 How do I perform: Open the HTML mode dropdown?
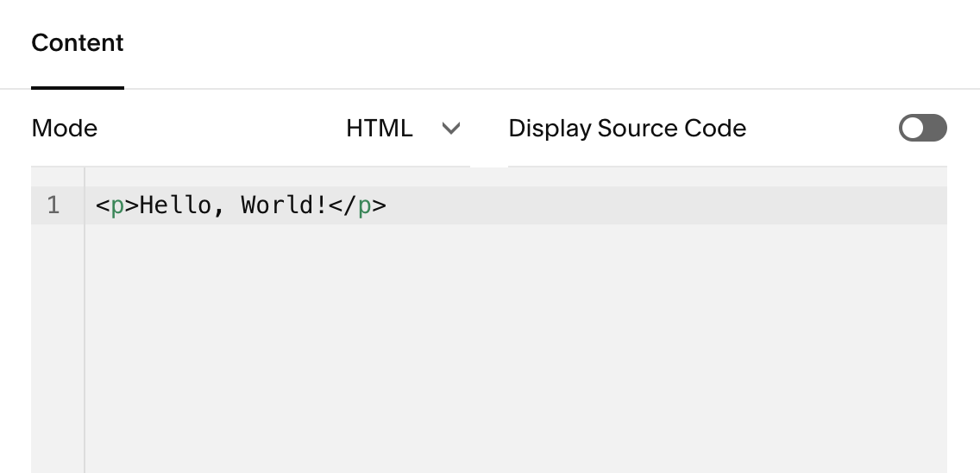403,129
